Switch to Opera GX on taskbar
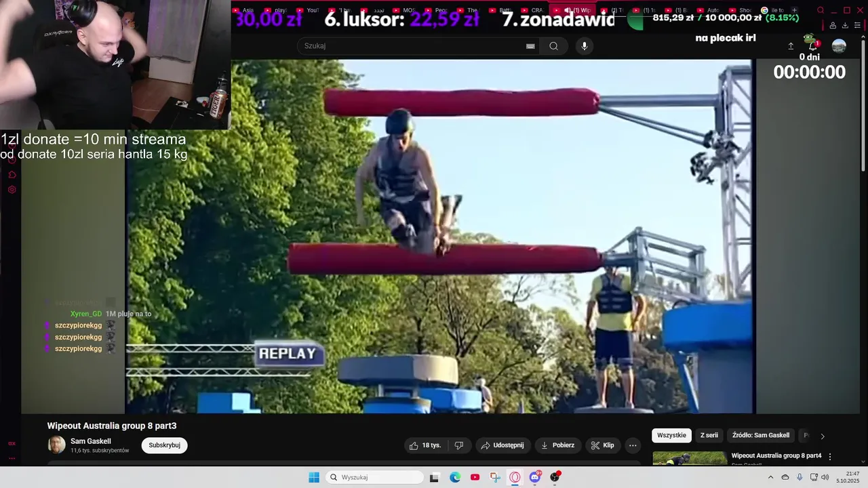 pyautogui.click(x=515, y=477)
